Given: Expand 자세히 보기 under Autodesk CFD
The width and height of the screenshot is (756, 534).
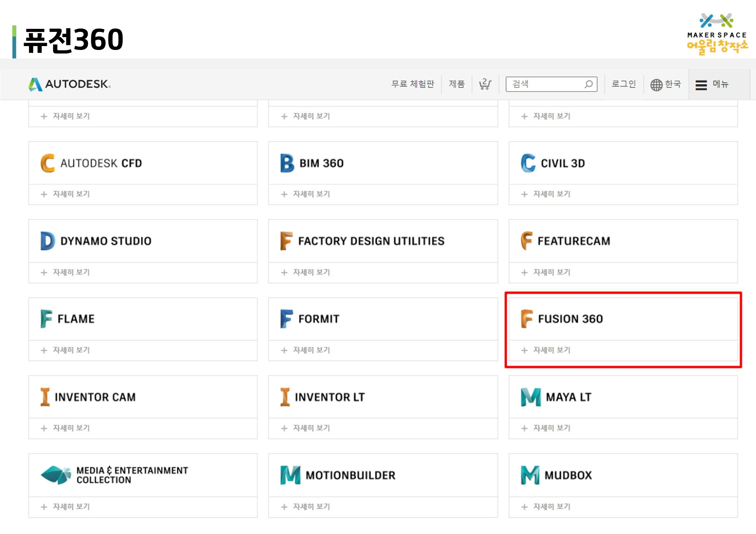Looking at the screenshot, I should click(65, 194).
